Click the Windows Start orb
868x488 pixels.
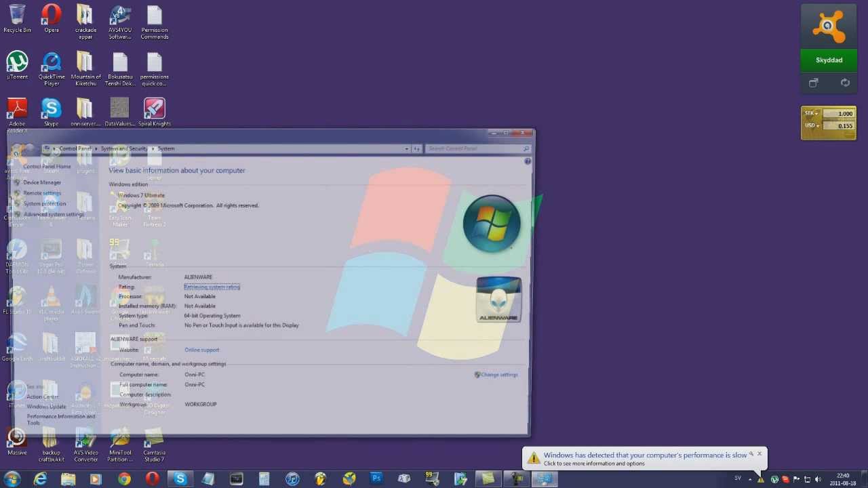click(x=12, y=479)
